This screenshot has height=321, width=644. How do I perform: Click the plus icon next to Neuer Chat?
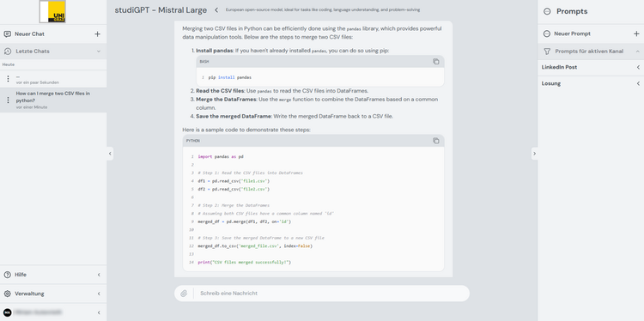click(97, 34)
